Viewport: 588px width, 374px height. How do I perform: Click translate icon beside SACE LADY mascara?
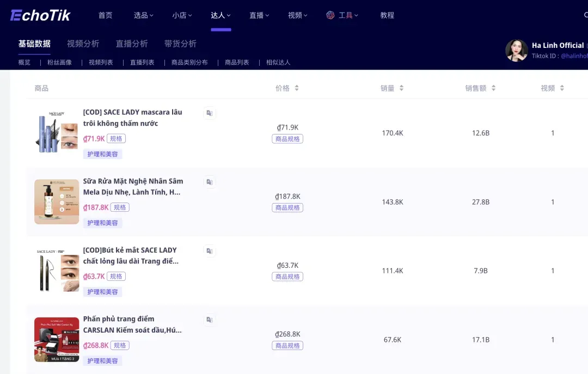tap(209, 113)
